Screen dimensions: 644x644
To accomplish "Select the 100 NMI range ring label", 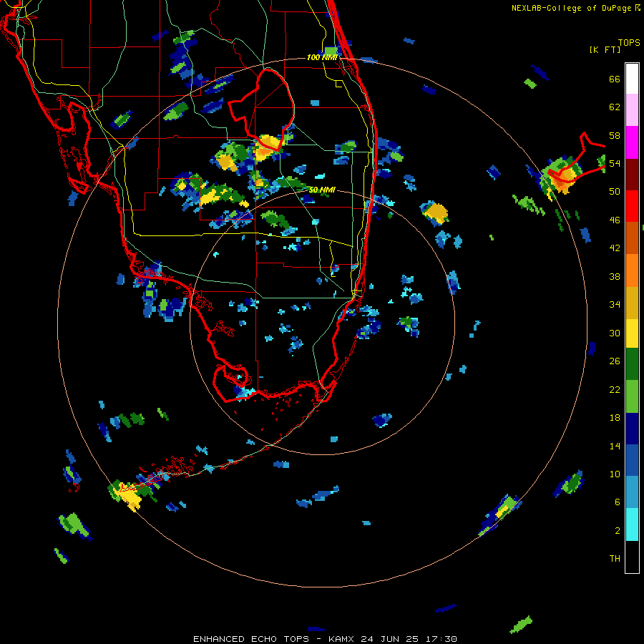I will [322, 57].
